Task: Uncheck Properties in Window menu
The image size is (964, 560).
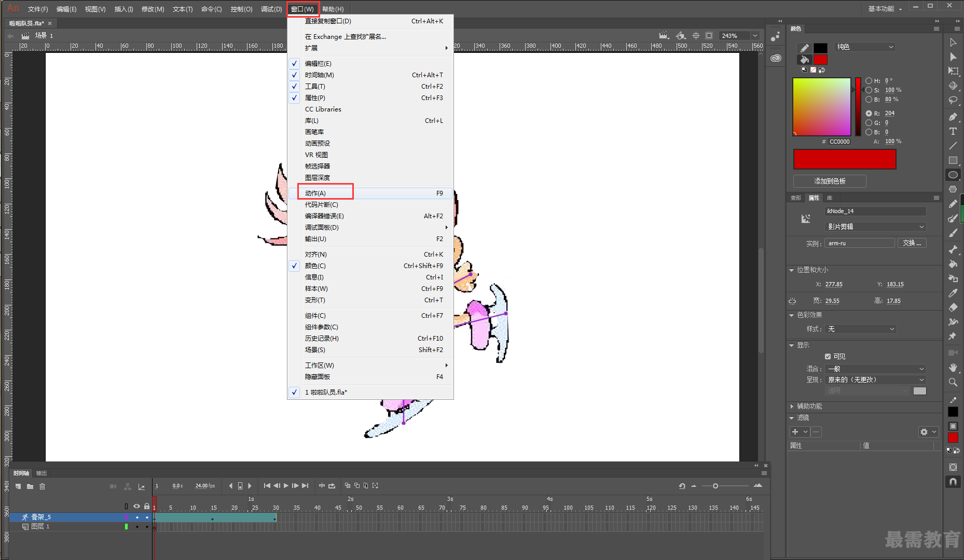Action: click(370, 97)
